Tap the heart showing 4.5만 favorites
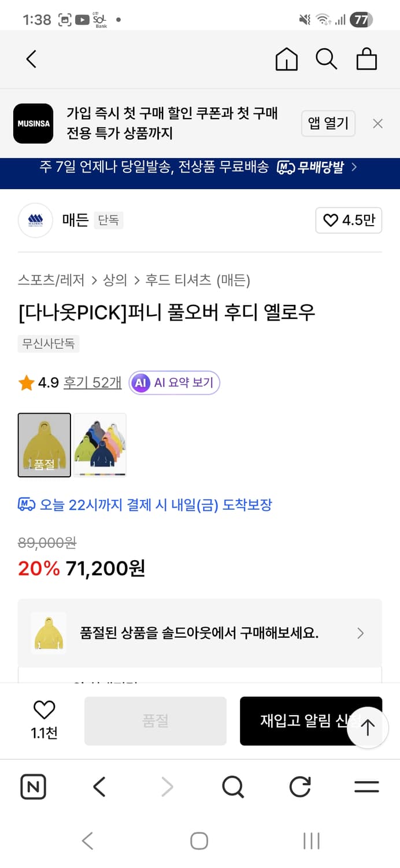 point(349,220)
